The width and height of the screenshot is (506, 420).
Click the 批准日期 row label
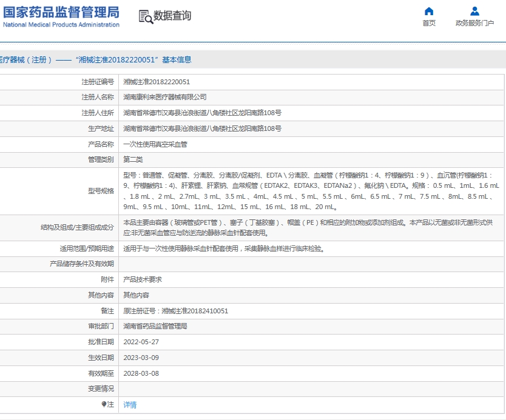(x=101, y=342)
